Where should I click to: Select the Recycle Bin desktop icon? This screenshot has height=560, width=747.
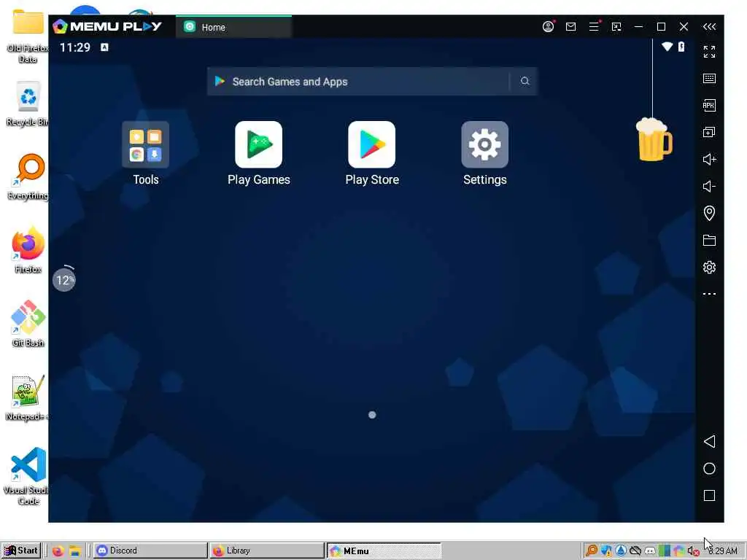[28, 104]
